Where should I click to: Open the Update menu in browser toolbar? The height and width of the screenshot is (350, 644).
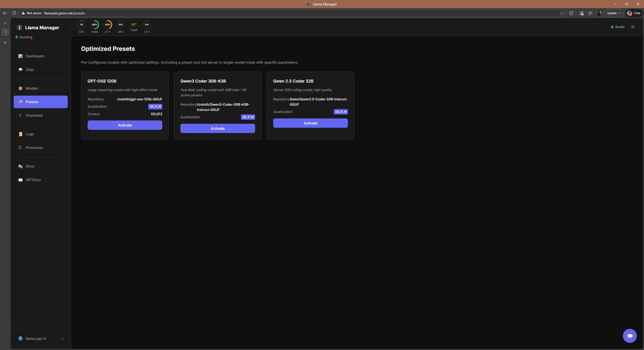[614, 13]
